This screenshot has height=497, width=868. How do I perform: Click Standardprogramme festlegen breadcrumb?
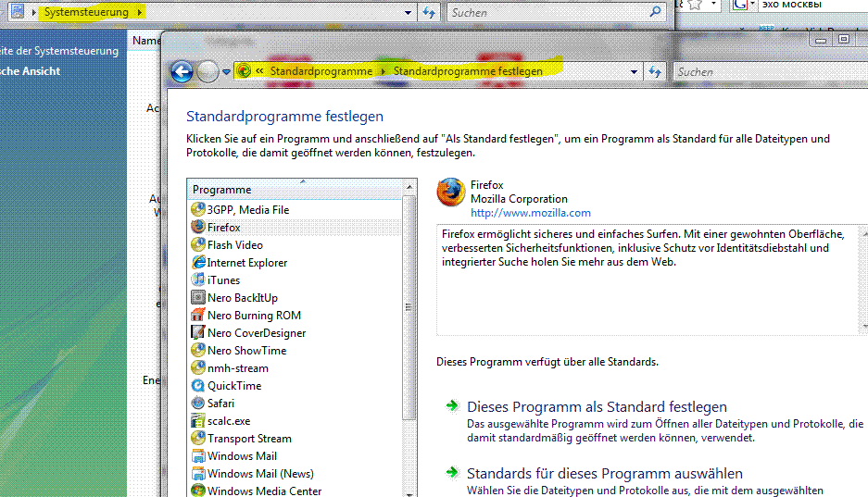pyautogui.click(x=468, y=71)
